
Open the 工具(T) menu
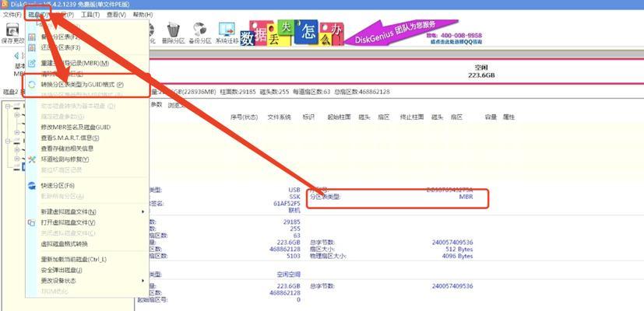(90, 15)
